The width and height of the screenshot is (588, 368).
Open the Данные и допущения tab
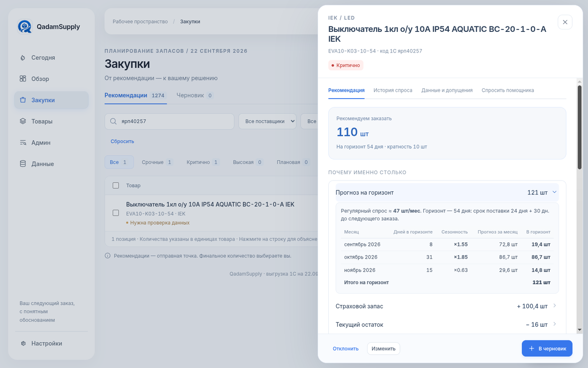[447, 90]
